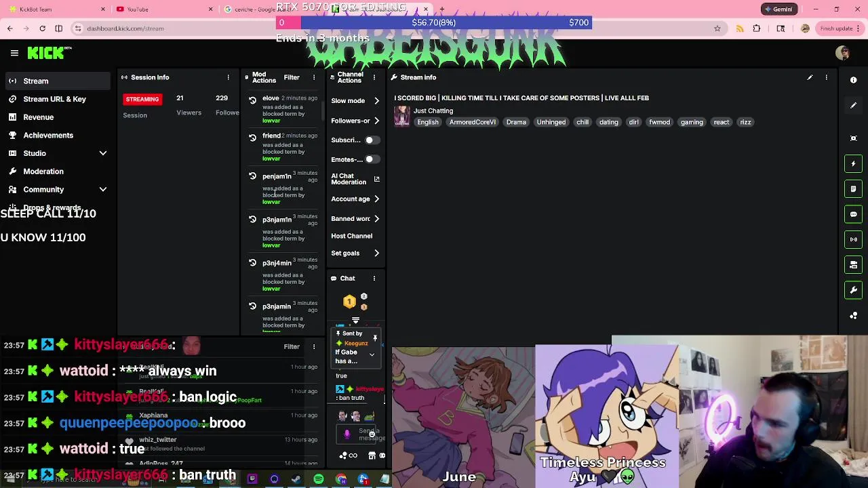Open Chat panel options menu
Viewport: 868px width, 488px height.
(x=374, y=279)
